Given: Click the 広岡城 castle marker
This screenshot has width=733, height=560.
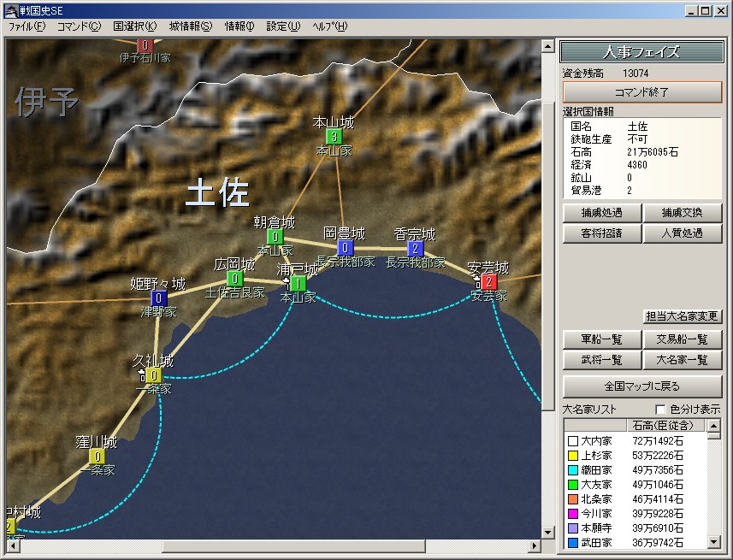Looking at the screenshot, I should click(234, 279).
